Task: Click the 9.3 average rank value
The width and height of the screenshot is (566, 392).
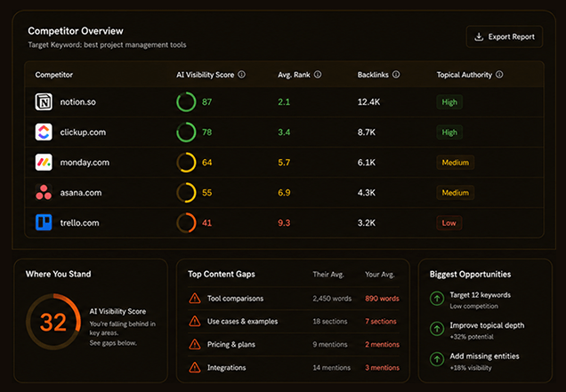Action: coord(284,223)
